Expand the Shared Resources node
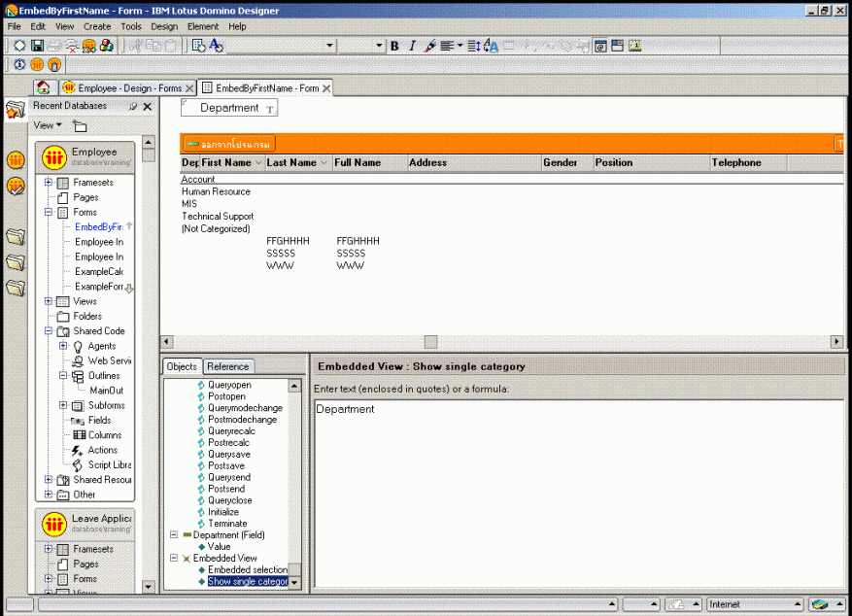 coord(49,480)
